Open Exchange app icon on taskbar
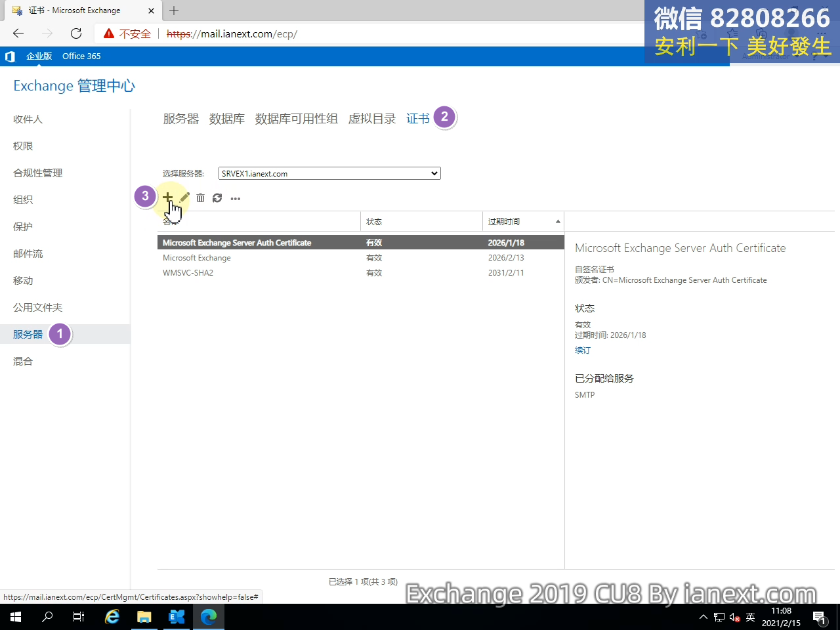The image size is (840, 630). [177, 617]
